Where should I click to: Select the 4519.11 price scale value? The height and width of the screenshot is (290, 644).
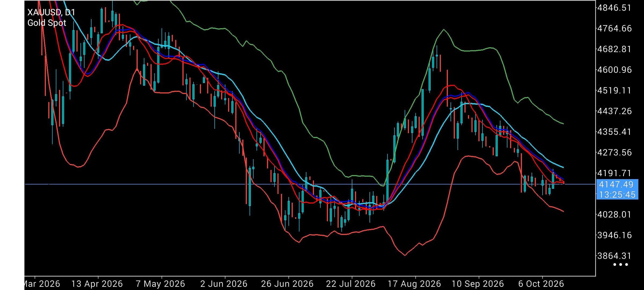click(x=614, y=90)
